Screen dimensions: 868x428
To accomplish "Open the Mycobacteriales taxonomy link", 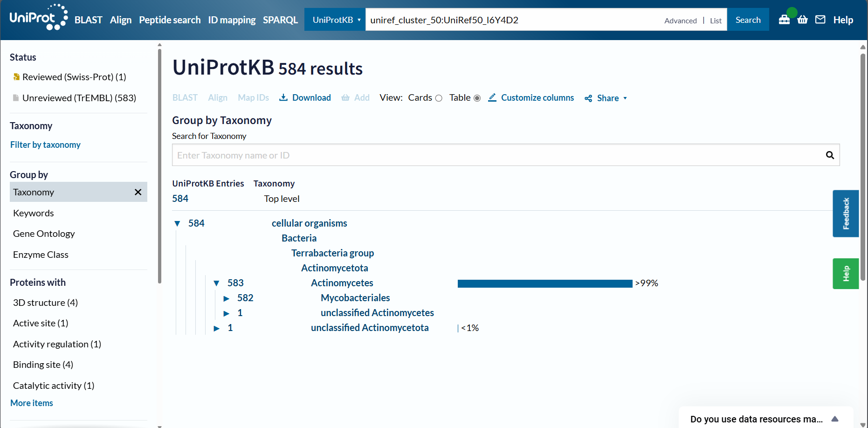I will [355, 298].
